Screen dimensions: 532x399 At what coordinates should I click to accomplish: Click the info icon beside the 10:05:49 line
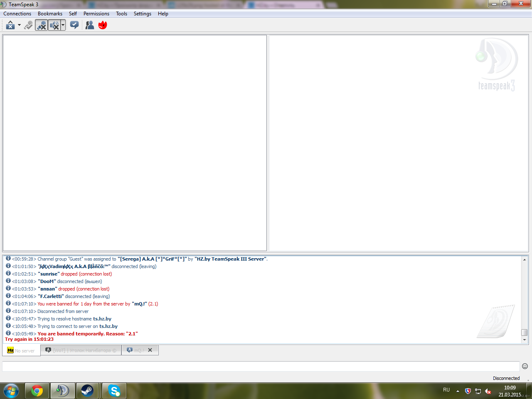[x=8, y=333]
